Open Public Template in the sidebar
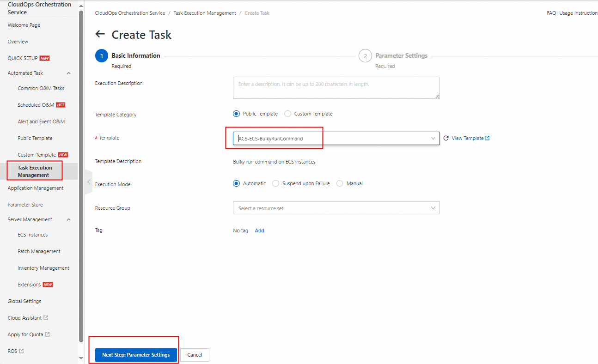The height and width of the screenshot is (364, 598). pyautogui.click(x=35, y=138)
